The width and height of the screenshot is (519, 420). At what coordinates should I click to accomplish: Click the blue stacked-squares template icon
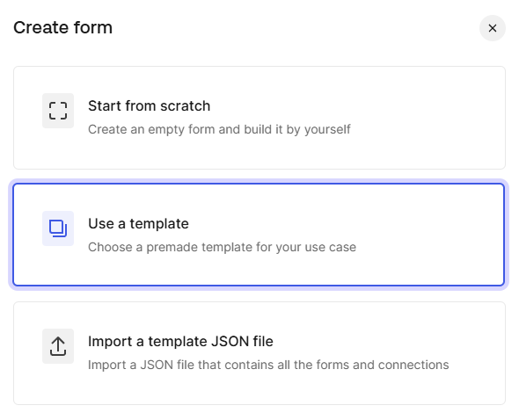58,228
